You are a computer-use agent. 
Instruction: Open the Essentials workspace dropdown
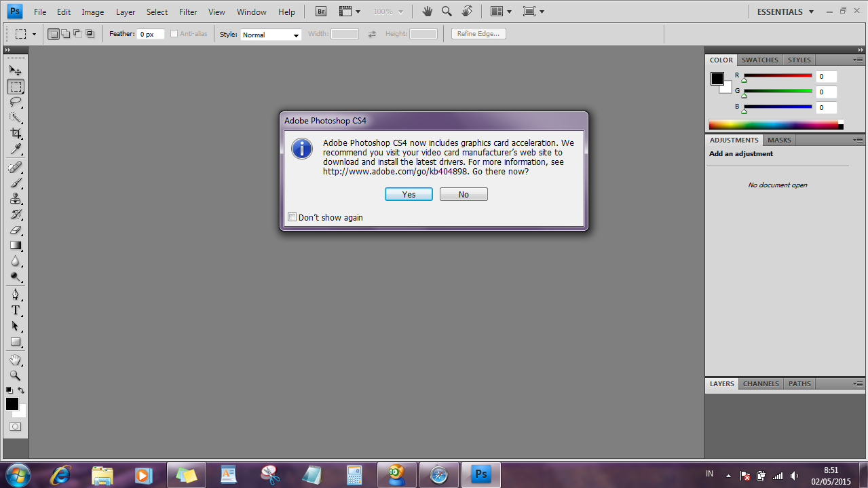tap(784, 12)
